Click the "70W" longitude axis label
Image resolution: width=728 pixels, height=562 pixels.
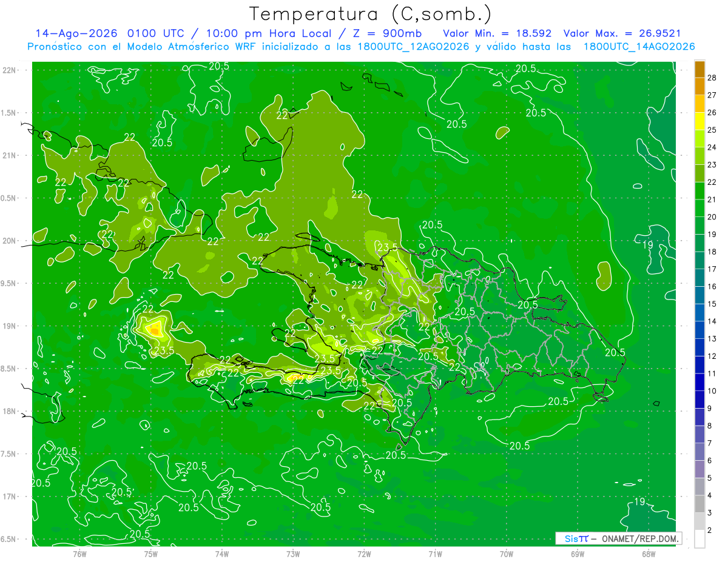click(x=507, y=554)
